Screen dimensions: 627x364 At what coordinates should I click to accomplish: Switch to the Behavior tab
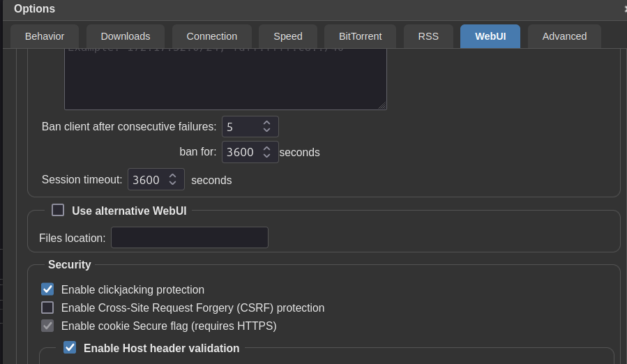tap(45, 36)
